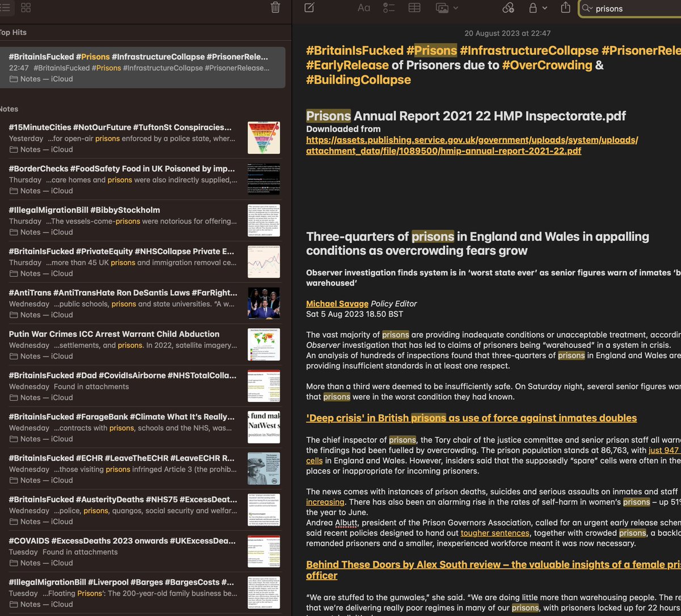Share this note
The height and width of the screenshot is (616, 681).
565,7
